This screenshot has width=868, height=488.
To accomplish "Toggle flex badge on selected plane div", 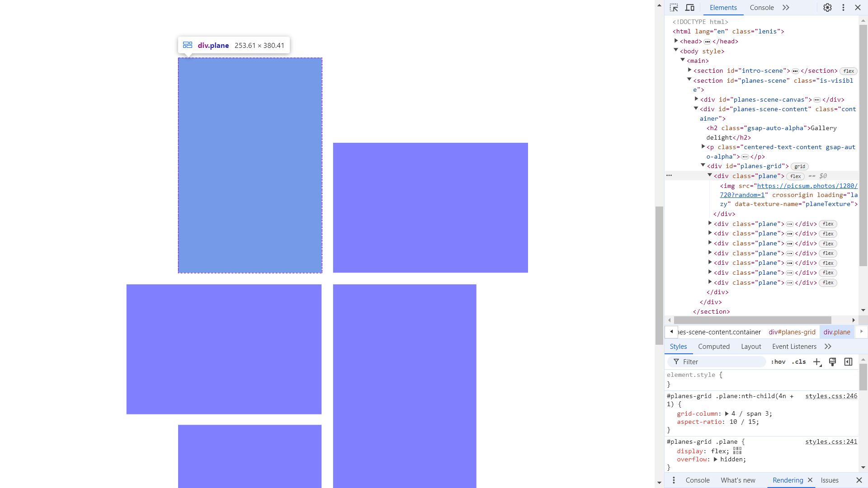I will point(795,176).
